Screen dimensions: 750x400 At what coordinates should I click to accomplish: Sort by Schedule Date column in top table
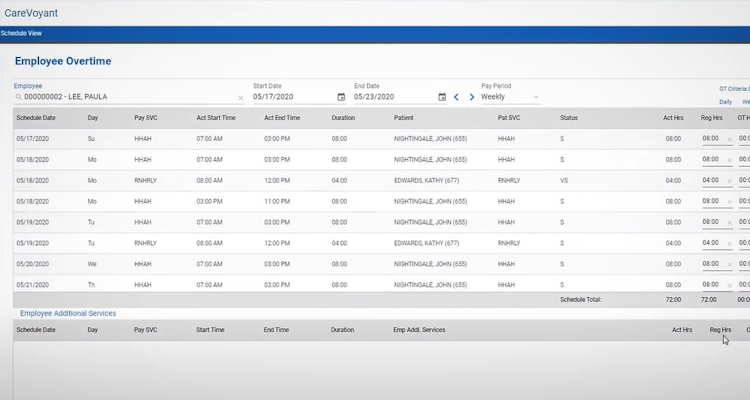coord(36,118)
